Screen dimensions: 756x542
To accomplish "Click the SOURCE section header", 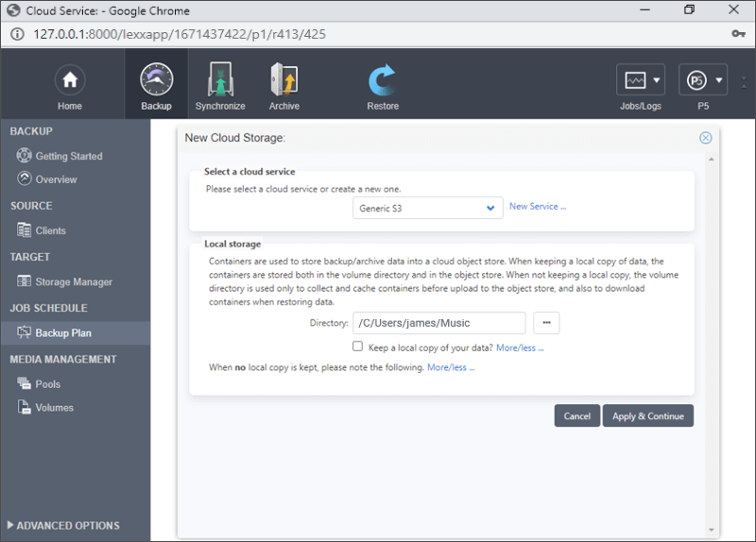I will tap(31, 206).
